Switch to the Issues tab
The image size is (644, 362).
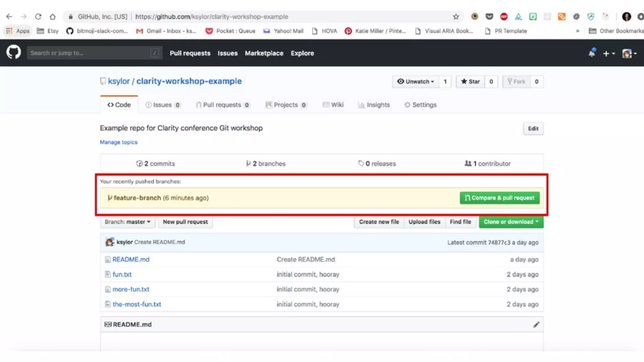[x=163, y=105]
